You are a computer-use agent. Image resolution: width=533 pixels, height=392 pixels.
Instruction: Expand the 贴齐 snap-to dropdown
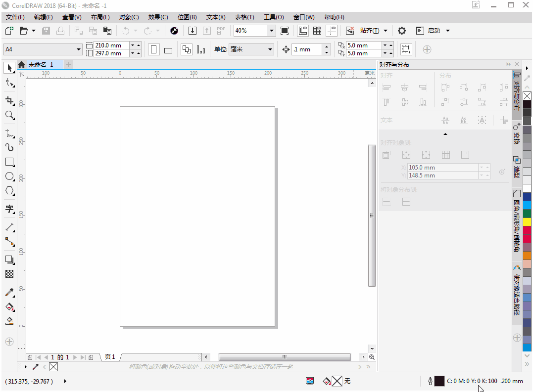(x=386, y=31)
